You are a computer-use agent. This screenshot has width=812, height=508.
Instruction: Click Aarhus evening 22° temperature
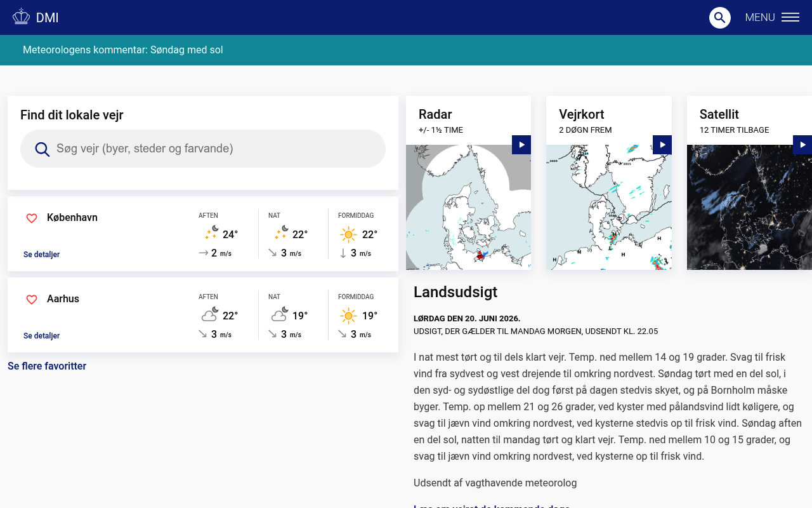click(x=230, y=316)
